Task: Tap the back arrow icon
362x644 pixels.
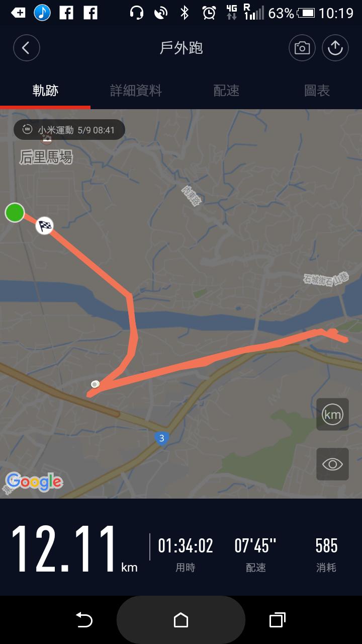Action: pyautogui.click(x=26, y=48)
